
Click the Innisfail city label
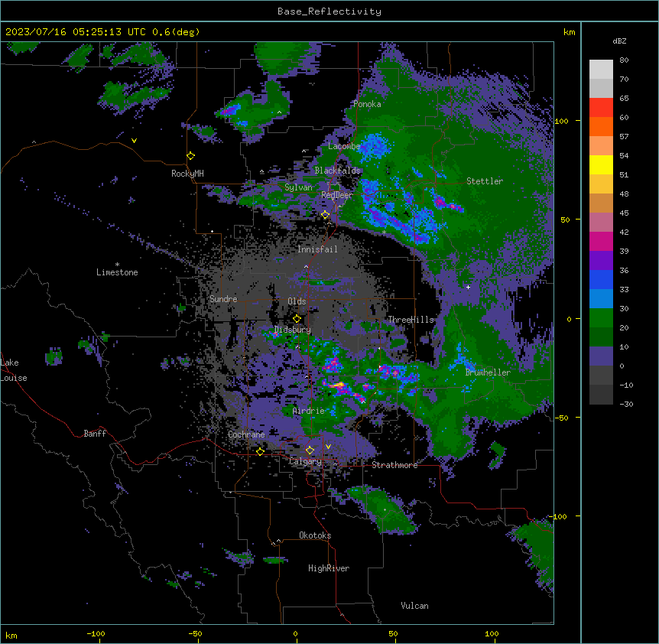[x=317, y=249]
